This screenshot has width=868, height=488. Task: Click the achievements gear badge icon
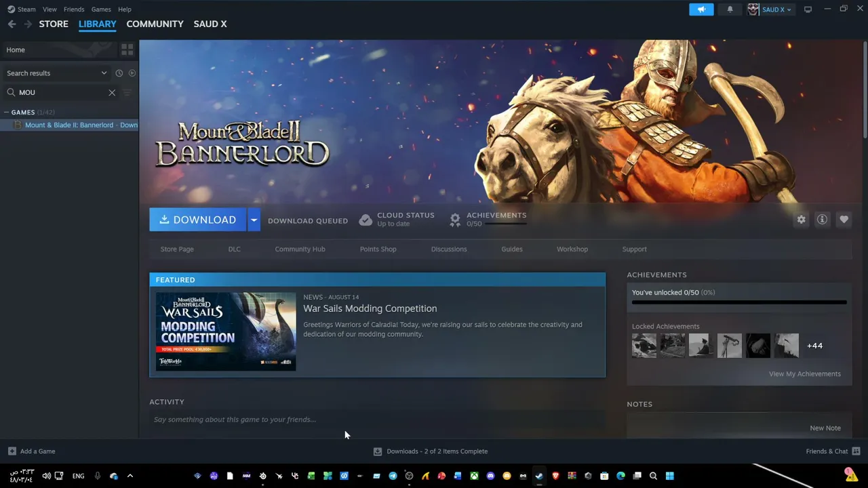point(455,220)
